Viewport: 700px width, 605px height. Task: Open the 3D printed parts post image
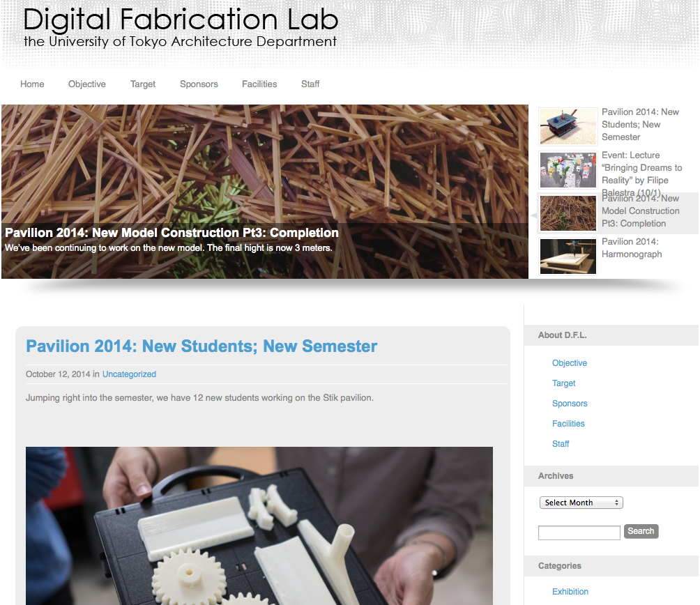(259, 526)
